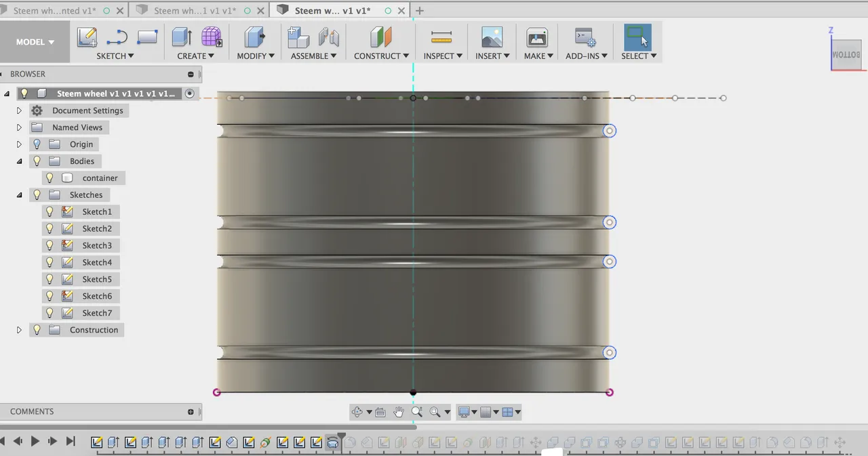Open the Create Form sculpt icon
The height and width of the screenshot is (456, 868).
point(212,37)
